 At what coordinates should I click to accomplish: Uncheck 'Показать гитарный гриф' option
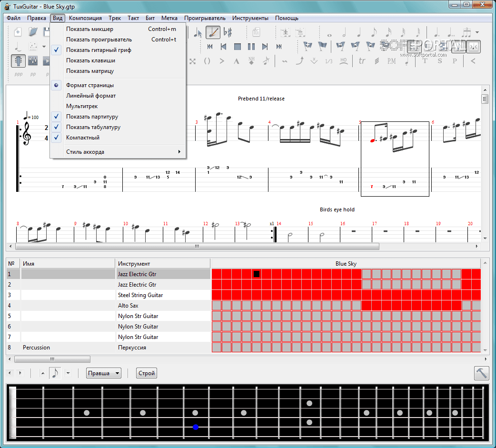point(99,50)
